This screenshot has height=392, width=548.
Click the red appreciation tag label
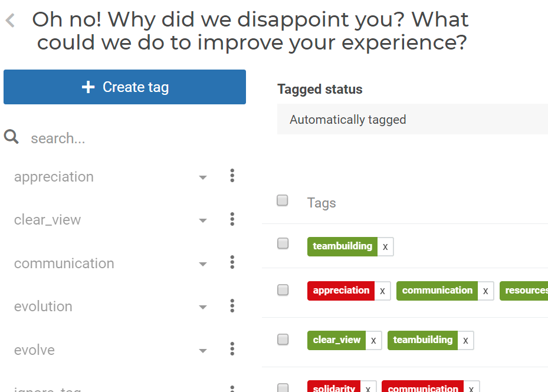(341, 291)
